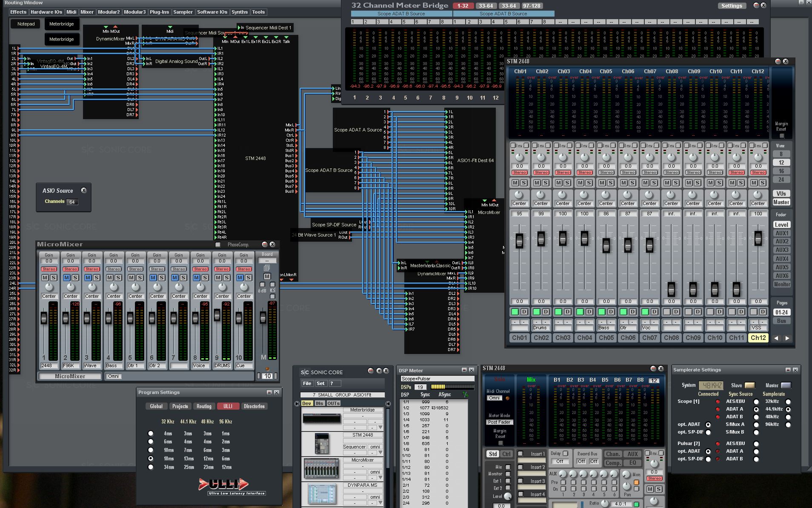Image resolution: width=812 pixels, height=508 pixels.
Task: Enable the Insert 1 checkbox in STM 2448
Action: pyautogui.click(x=520, y=454)
